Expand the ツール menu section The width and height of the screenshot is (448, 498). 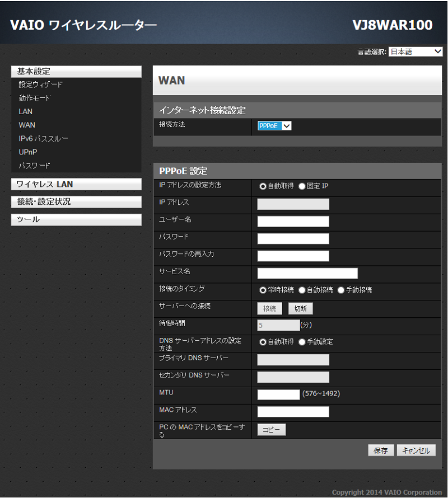[x=76, y=219]
